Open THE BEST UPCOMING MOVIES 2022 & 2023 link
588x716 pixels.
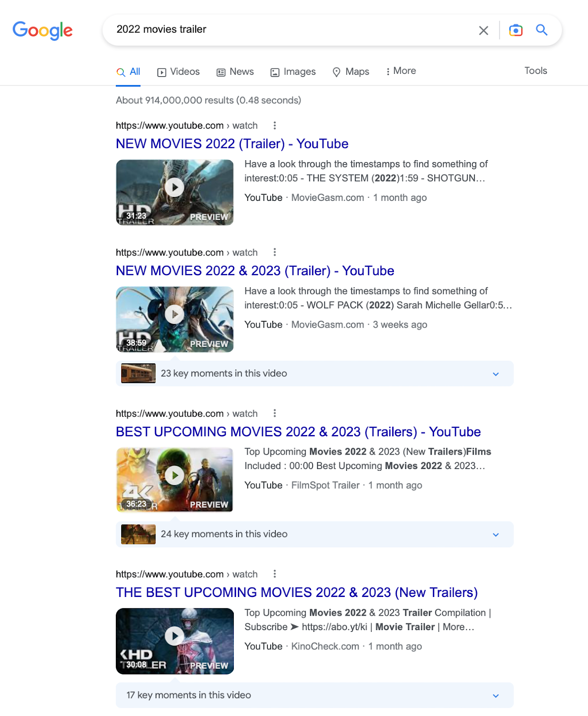pos(296,592)
